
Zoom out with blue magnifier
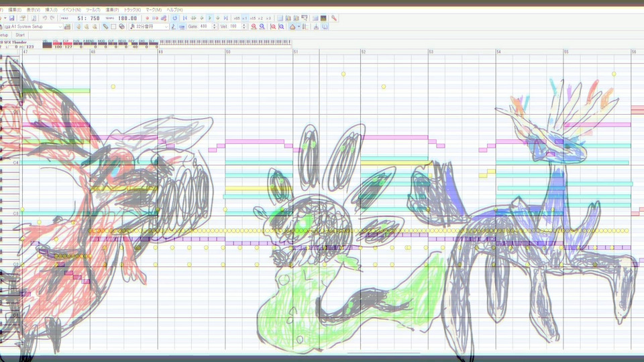[x=262, y=26]
